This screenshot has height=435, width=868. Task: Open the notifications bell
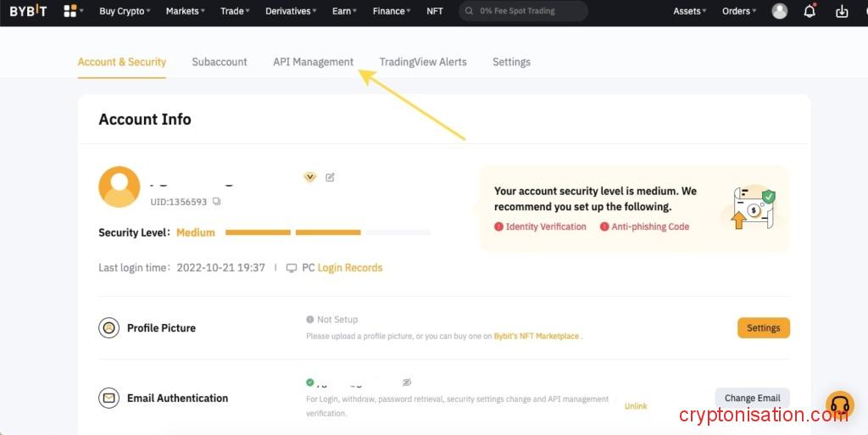[810, 10]
